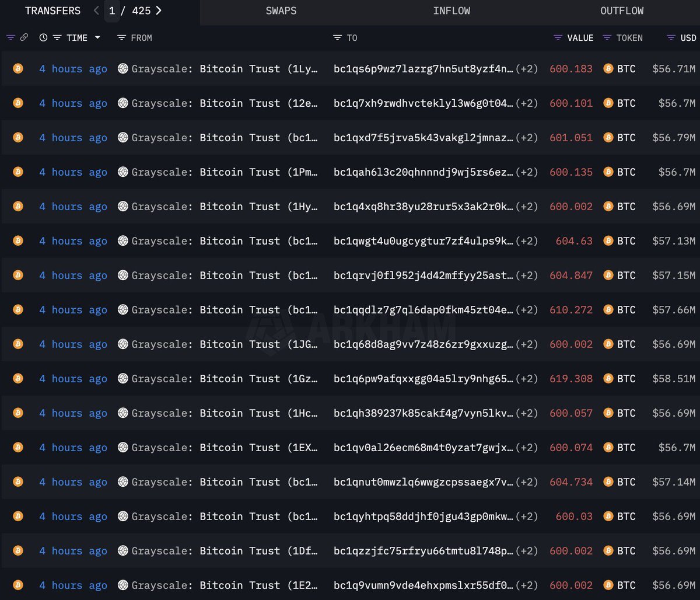Open address bc1qwgt4u0ugcygtur7zf4ulps9k
This screenshot has height=600, width=700.
click(x=424, y=241)
